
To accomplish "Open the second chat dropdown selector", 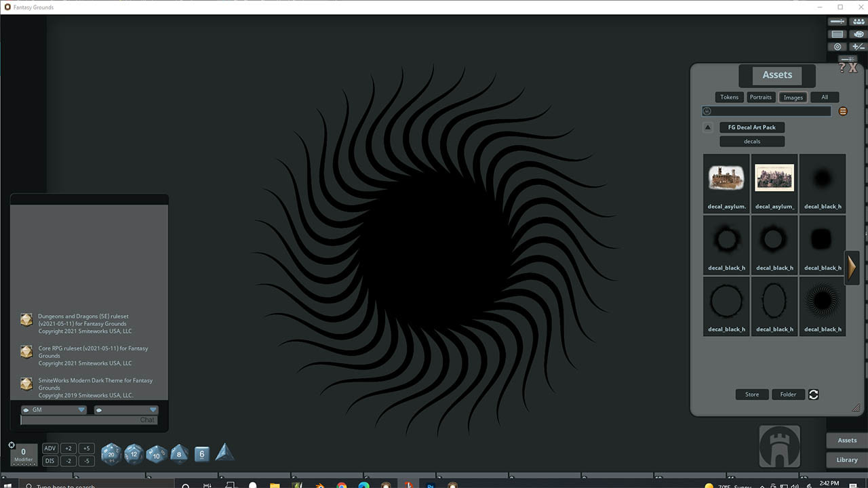I will [x=152, y=409].
